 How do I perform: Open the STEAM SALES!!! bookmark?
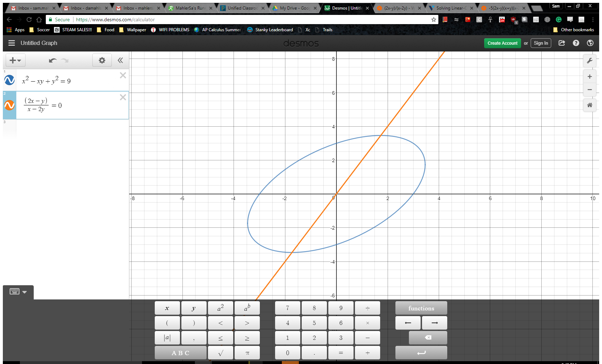click(x=73, y=30)
